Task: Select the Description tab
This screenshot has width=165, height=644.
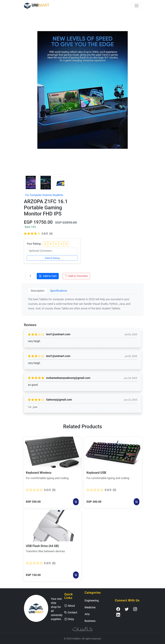Action: point(37,291)
